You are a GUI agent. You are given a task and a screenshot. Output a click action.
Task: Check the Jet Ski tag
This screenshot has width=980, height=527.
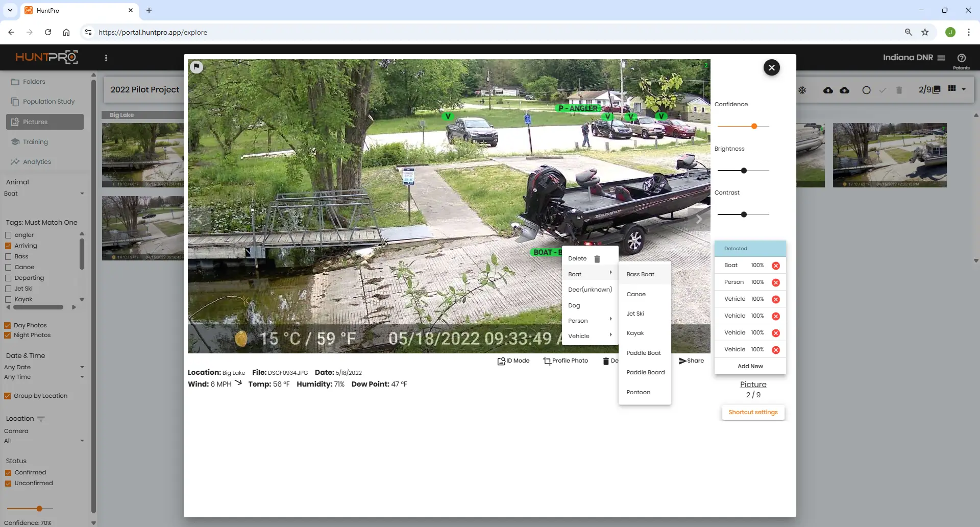point(8,289)
